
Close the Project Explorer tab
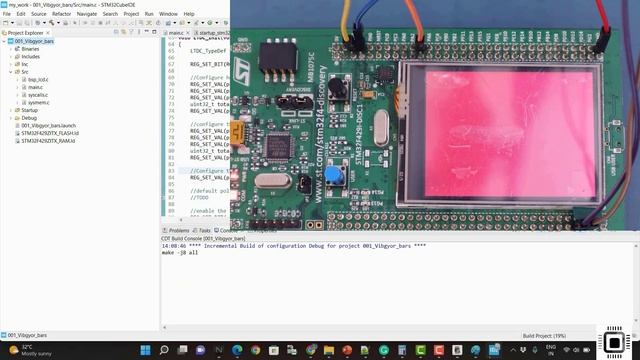coord(48,33)
